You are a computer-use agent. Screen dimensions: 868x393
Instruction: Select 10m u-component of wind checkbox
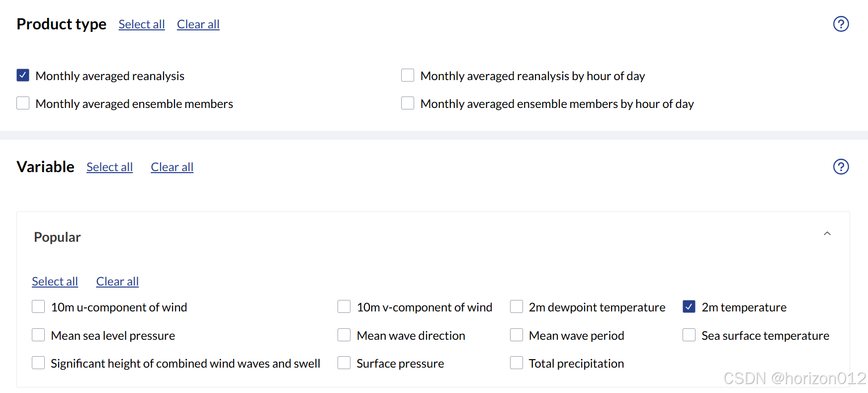tap(38, 306)
